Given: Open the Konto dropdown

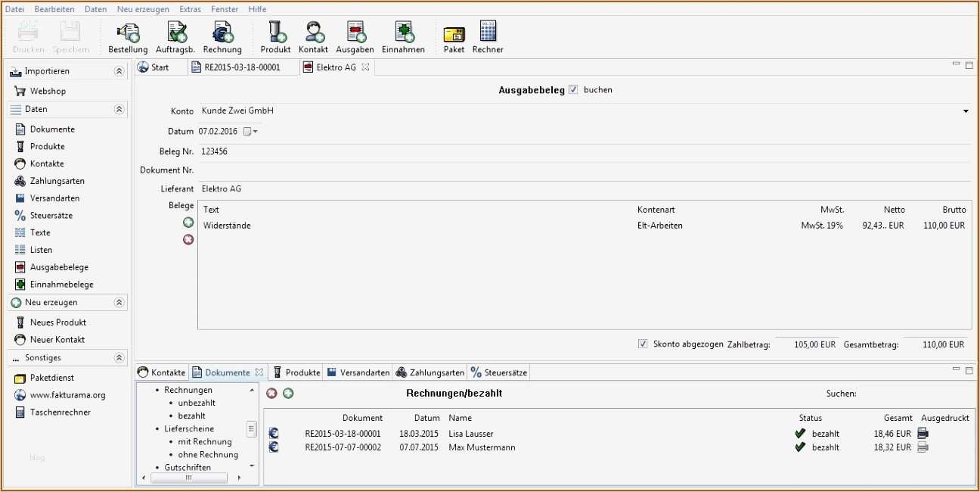Looking at the screenshot, I should (966, 111).
